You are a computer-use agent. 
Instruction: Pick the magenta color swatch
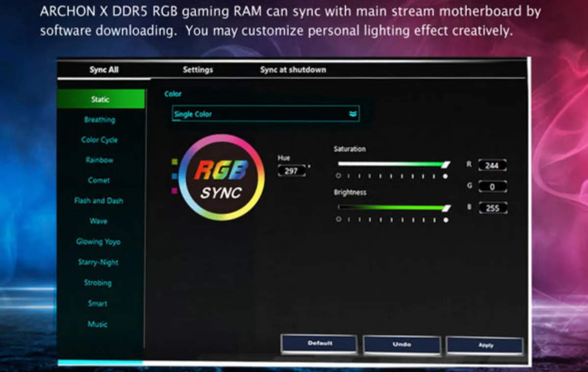(x=174, y=191)
